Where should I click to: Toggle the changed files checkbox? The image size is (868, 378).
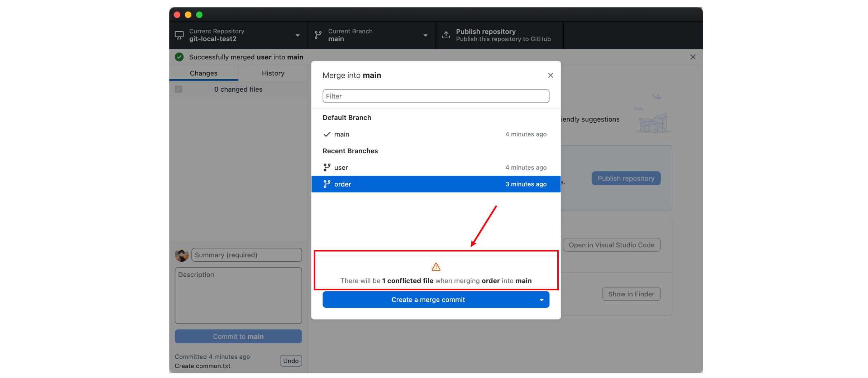[178, 89]
